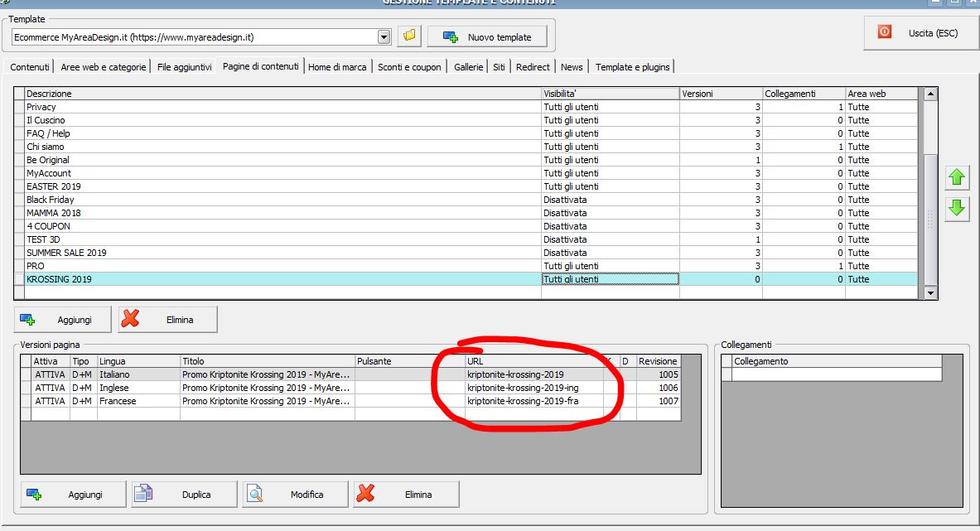
Task: Select the Il Cuscino page row
Action: point(466,120)
